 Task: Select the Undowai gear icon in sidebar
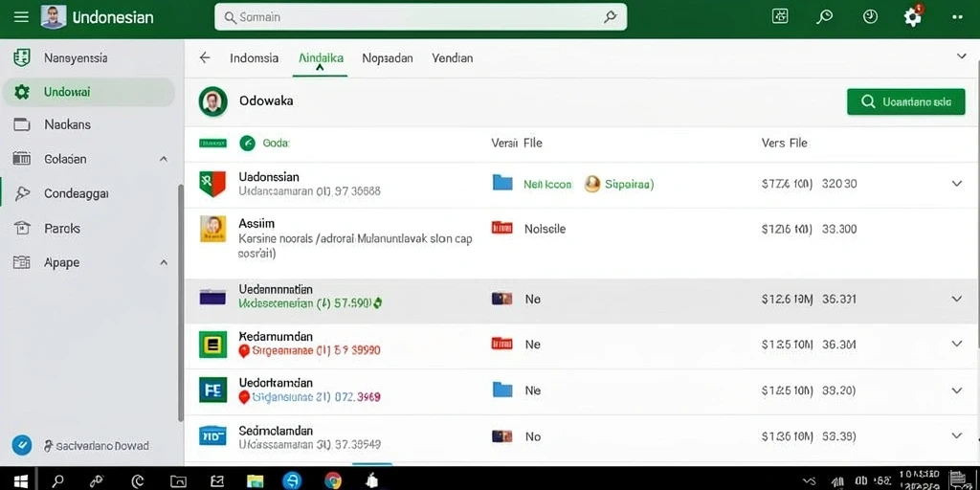click(22, 93)
